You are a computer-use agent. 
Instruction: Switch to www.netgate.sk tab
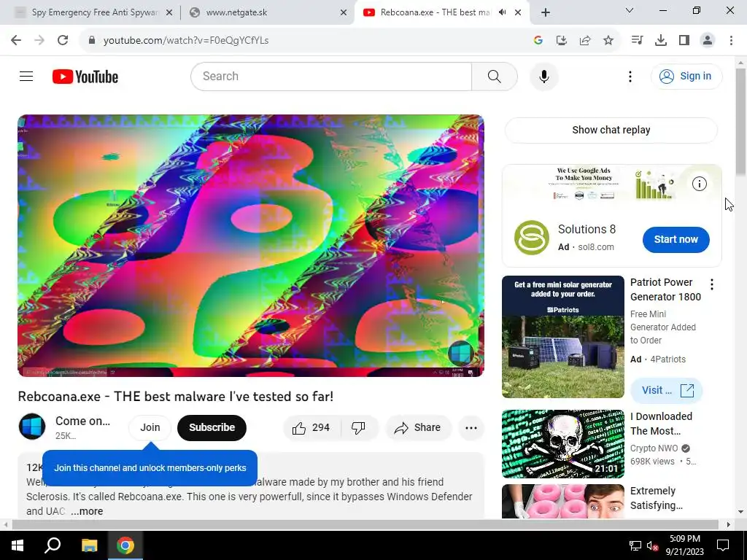pyautogui.click(x=267, y=12)
